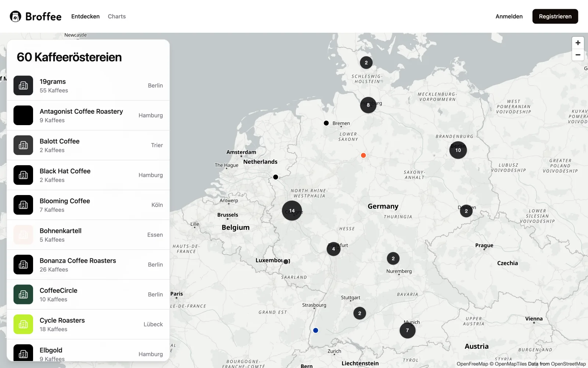Expand the Dresden cluster of 2
The height and width of the screenshot is (368, 588).
click(466, 211)
